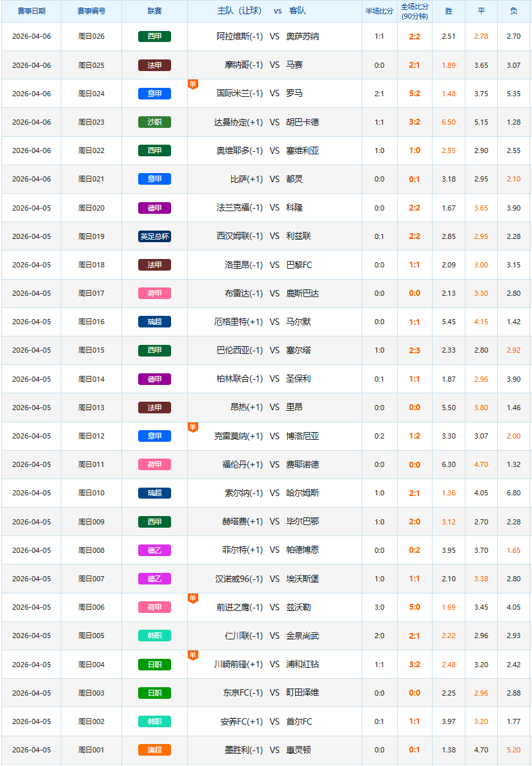Click the 沙职 league tag

click(154, 122)
